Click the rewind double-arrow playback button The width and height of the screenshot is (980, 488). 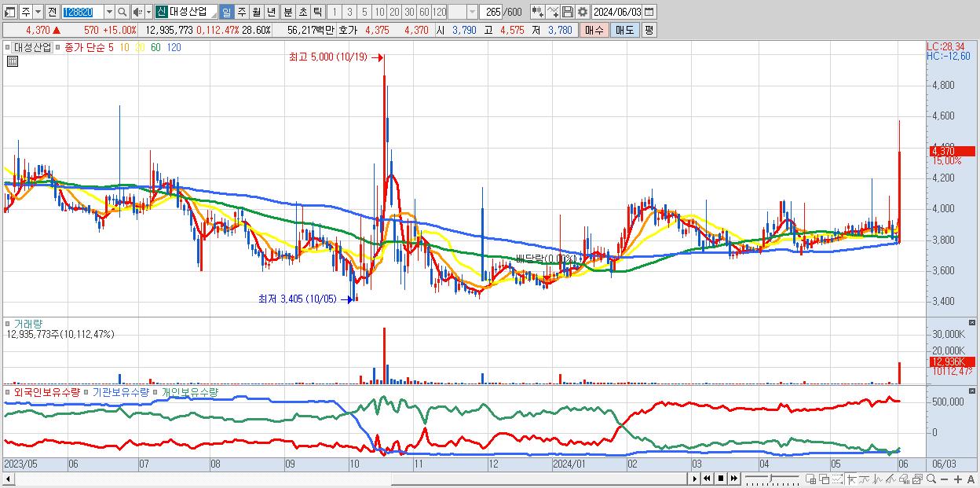coord(707,479)
